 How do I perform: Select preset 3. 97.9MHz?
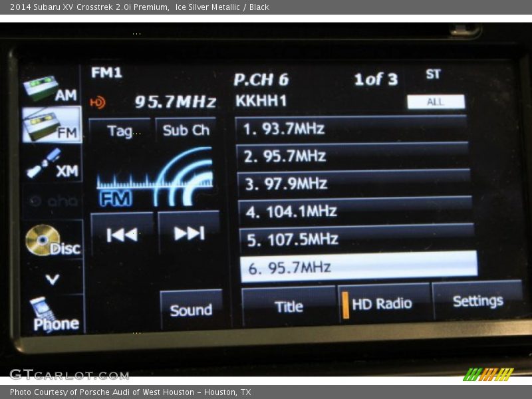point(354,184)
